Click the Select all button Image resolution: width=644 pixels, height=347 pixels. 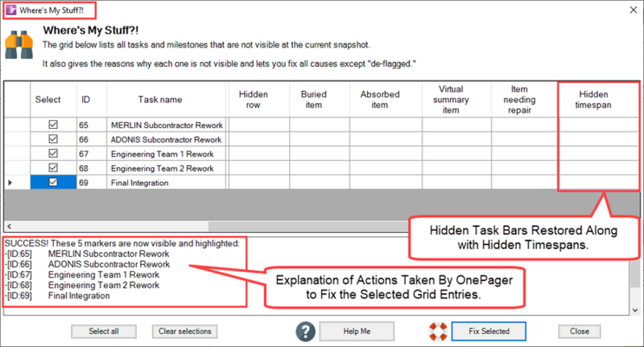click(104, 332)
